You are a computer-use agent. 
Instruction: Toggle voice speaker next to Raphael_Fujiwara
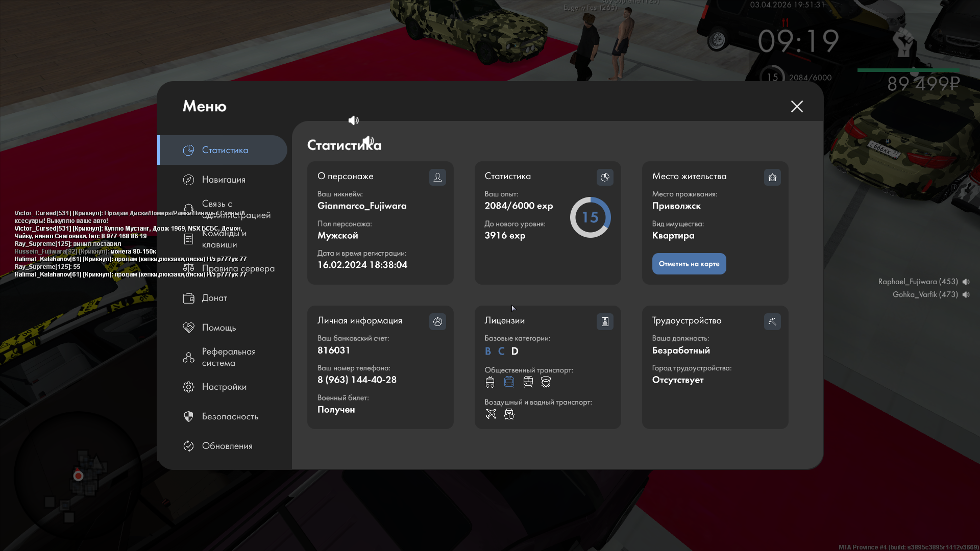[x=966, y=282]
